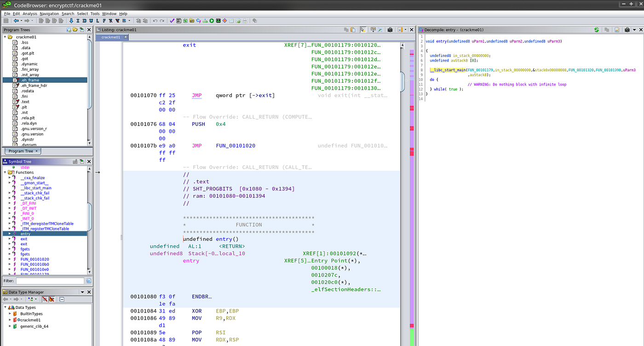Click the down arrow navigation icon in toolbar

click(71, 21)
